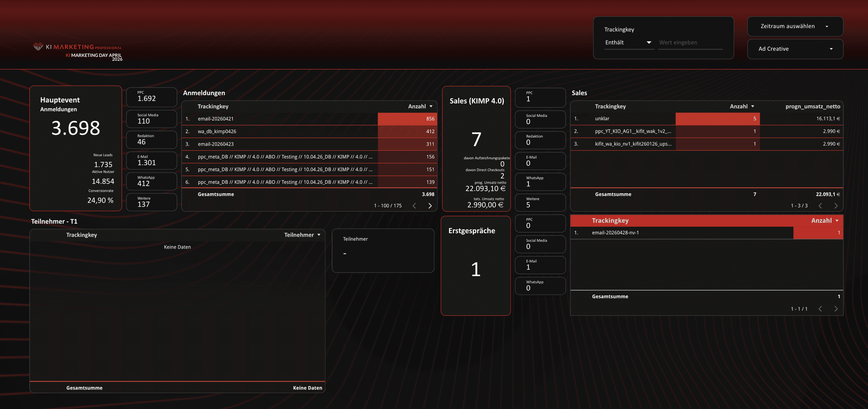868x409 pixels.
Task: Sort Sales table by progn_umsatz_netto header
Action: [812, 107]
